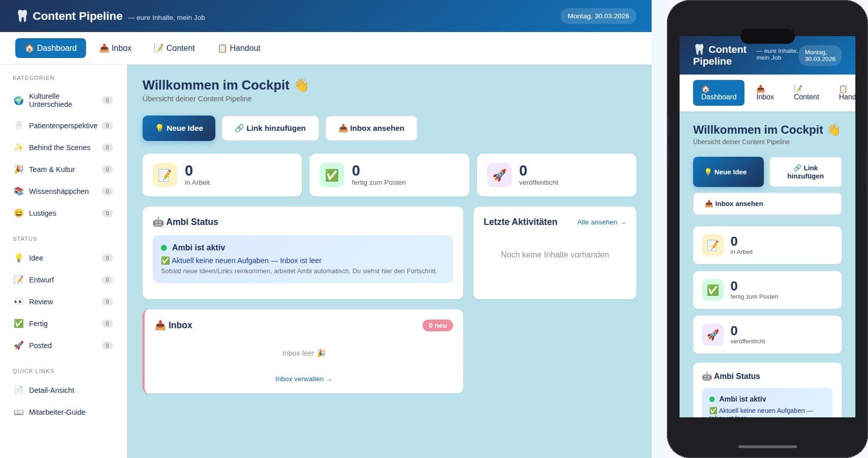
Task: Open 'Mitarbeiter-Guide' quick link
Action: point(63,412)
